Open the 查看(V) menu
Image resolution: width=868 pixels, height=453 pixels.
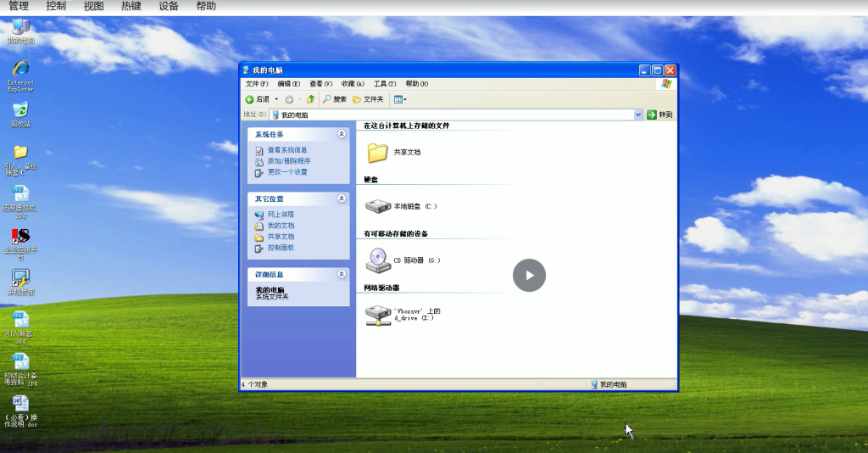(x=320, y=84)
